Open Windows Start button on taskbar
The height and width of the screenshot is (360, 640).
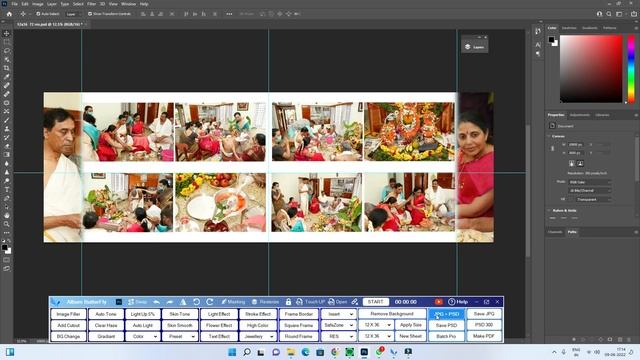pos(232,352)
